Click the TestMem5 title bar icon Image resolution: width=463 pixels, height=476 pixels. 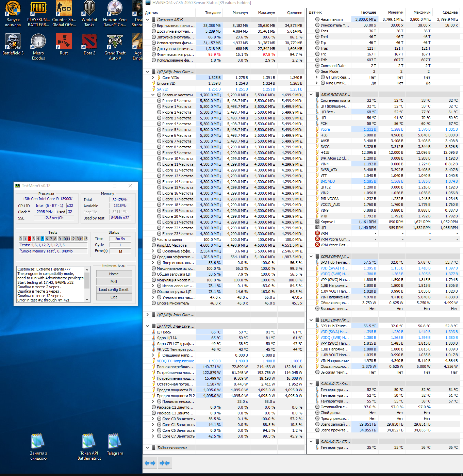pos(18,186)
